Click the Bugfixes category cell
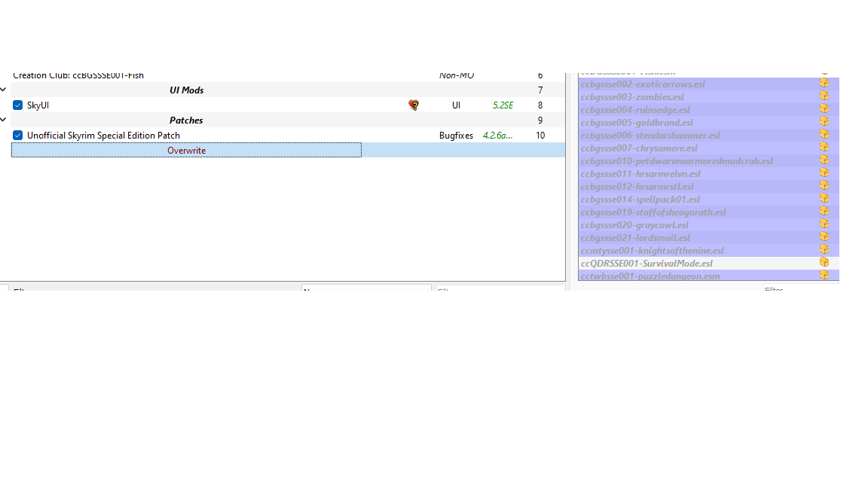Screen dimensions: 868x488 (x=456, y=136)
